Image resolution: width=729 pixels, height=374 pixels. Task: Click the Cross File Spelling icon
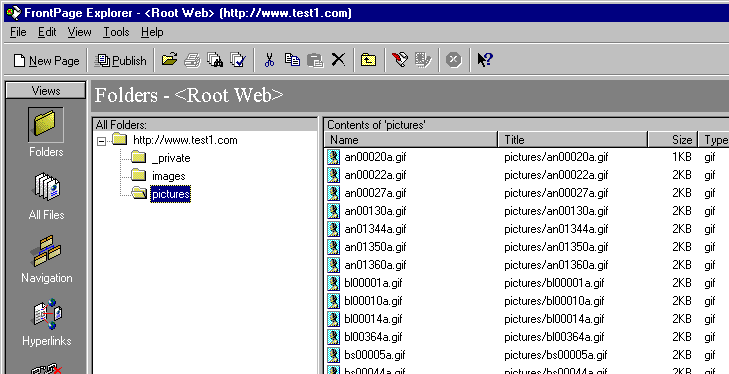[239, 60]
